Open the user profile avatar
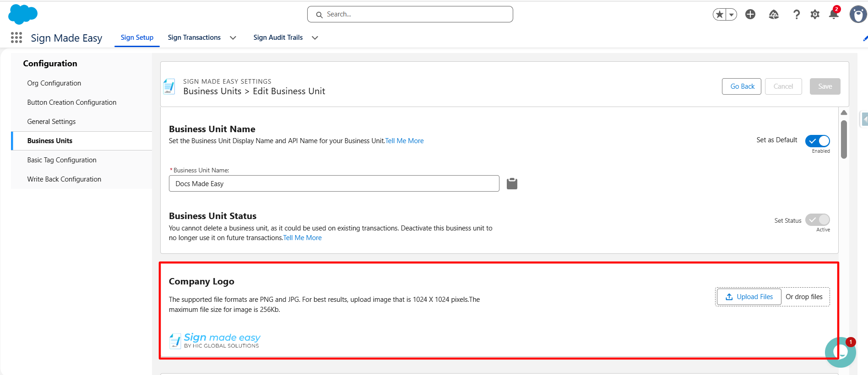 [858, 15]
